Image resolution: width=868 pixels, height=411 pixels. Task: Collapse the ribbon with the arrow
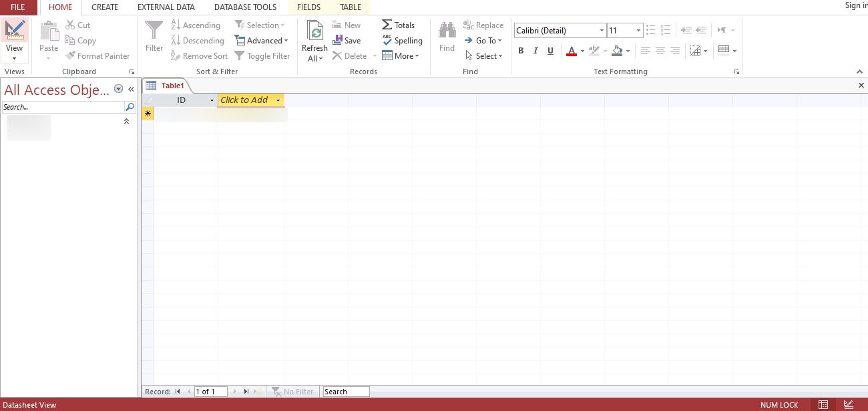point(859,72)
